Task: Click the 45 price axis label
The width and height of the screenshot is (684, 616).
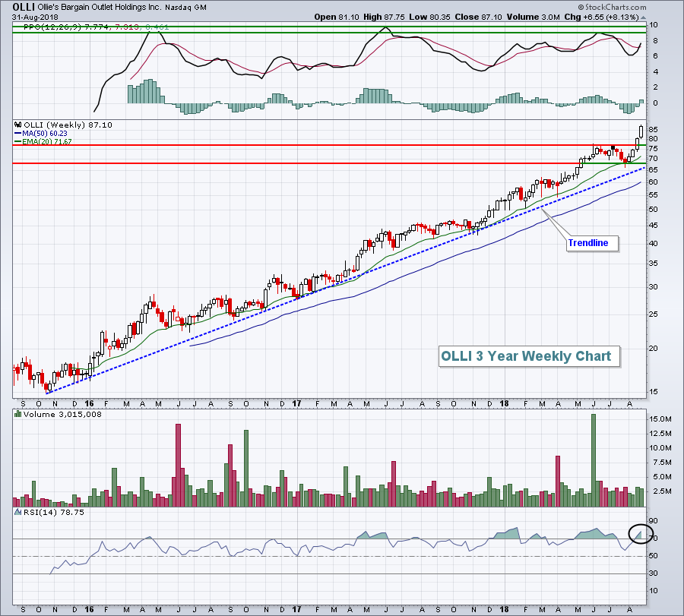Action: [x=653, y=226]
